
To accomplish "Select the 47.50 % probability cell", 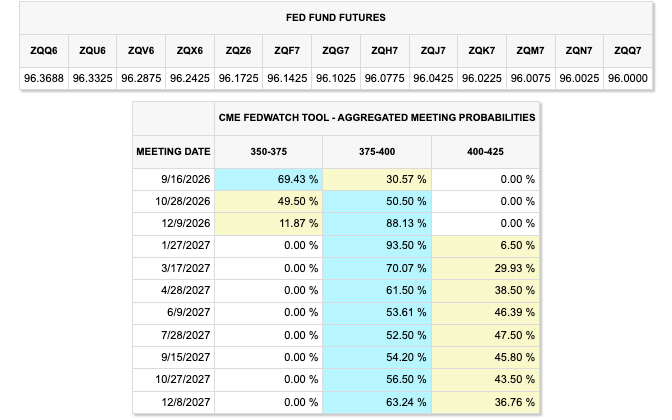I will 486,335.
